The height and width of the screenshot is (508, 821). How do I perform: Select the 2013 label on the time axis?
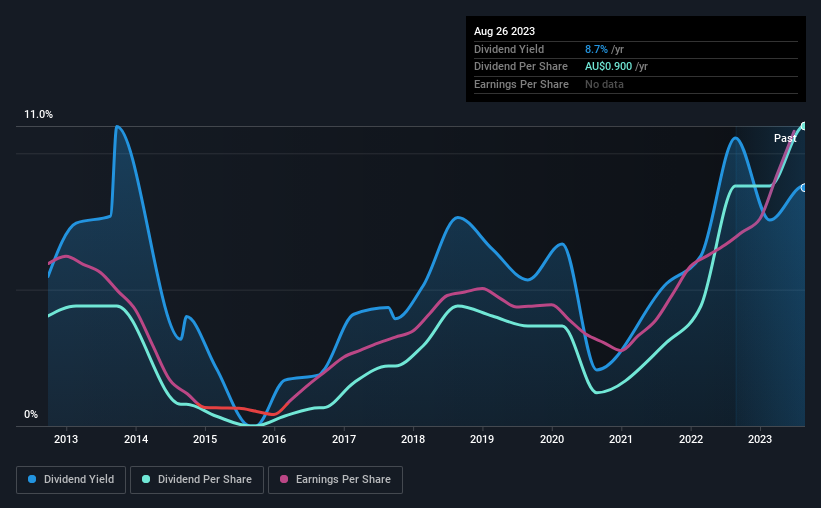click(66, 439)
